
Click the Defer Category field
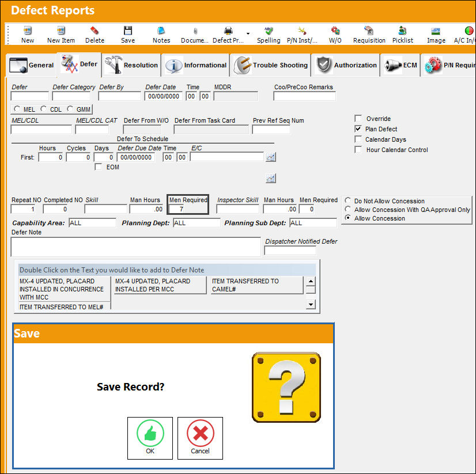click(71, 96)
